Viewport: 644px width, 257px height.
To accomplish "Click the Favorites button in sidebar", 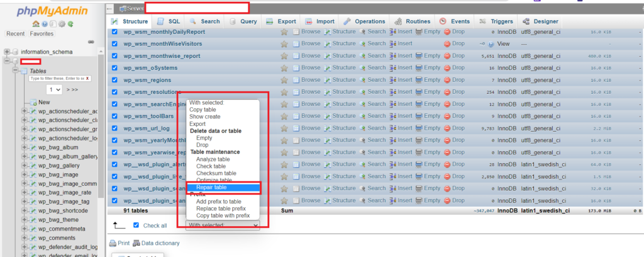I will coord(42,34).
